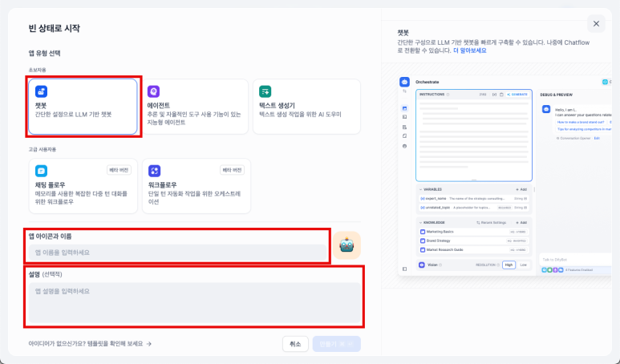
Task: Click the 만들기 create button
Action: (x=337, y=344)
